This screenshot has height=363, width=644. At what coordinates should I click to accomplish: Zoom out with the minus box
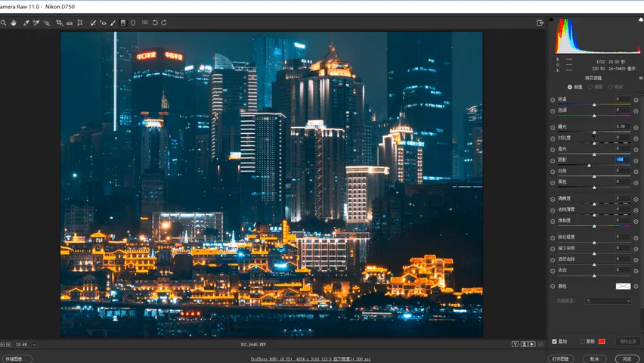click(2, 345)
